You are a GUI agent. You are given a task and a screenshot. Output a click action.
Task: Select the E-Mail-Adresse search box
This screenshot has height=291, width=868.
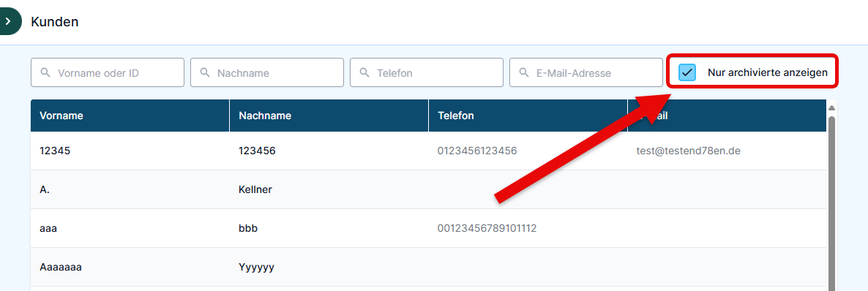pos(585,72)
